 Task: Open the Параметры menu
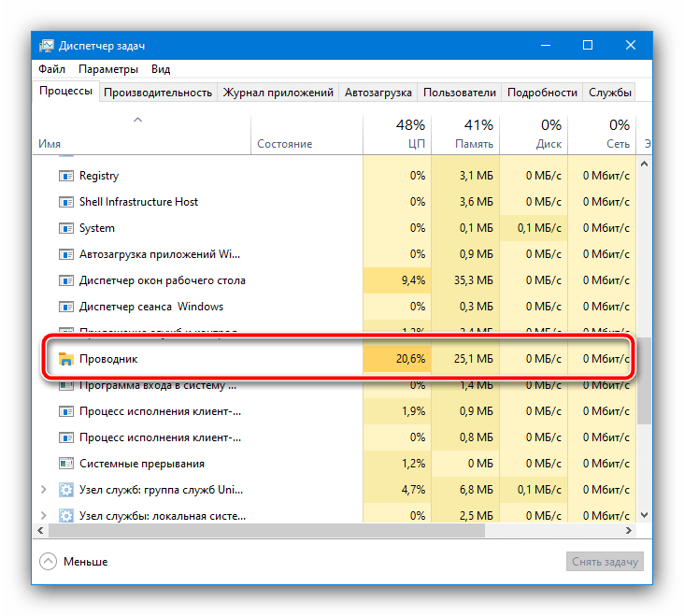pyautogui.click(x=108, y=69)
